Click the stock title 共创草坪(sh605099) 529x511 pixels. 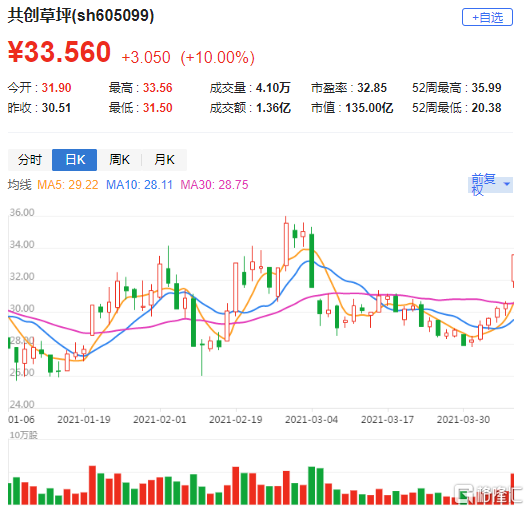tap(81, 16)
